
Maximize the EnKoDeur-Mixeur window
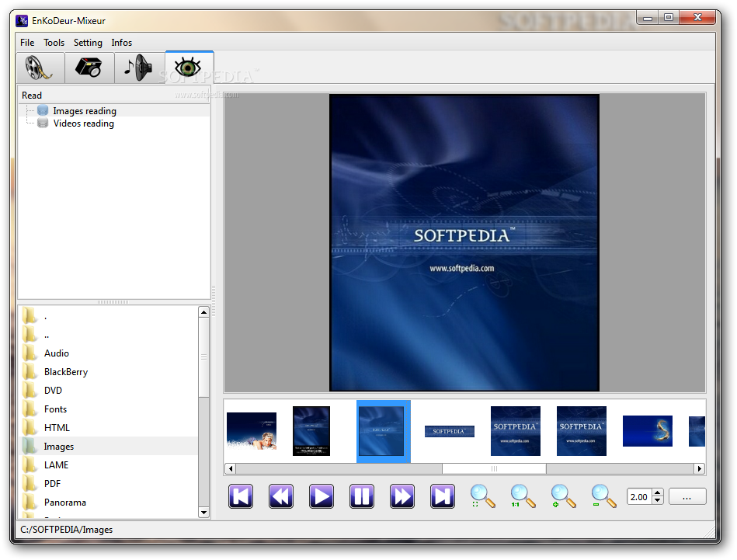(669, 18)
